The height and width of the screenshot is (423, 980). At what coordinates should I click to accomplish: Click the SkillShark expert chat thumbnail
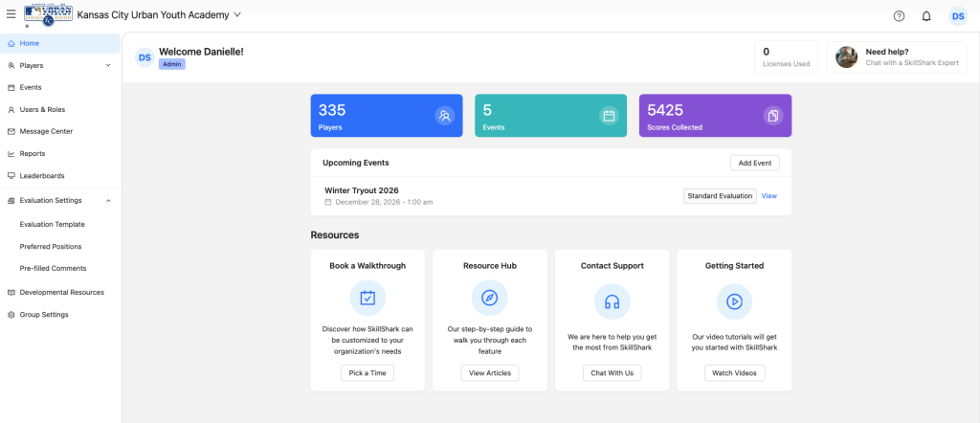(x=846, y=57)
